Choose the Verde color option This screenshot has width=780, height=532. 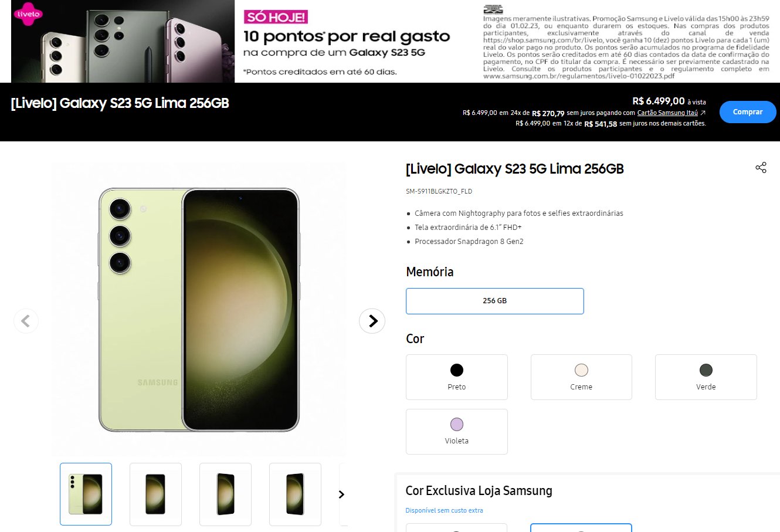point(706,377)
